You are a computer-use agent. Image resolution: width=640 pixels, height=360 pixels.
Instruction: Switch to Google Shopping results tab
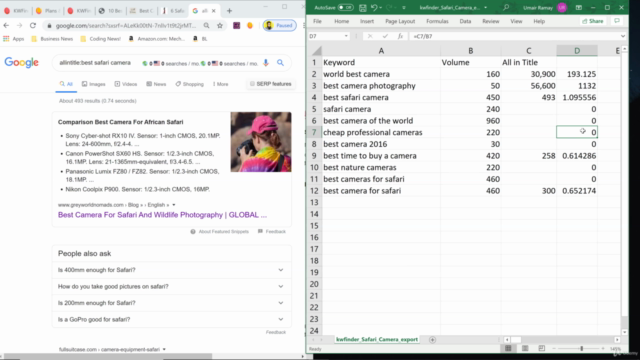[x=189, y=84]
